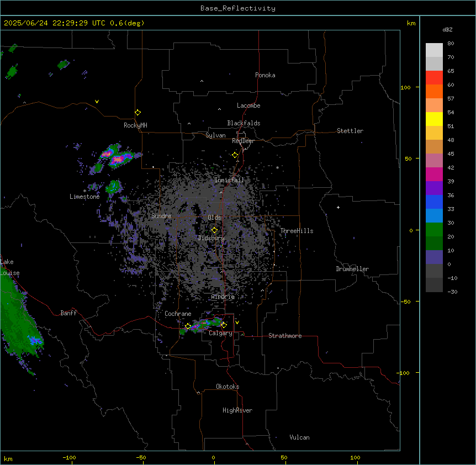Click the Lacombe city label

pos(248,105)
